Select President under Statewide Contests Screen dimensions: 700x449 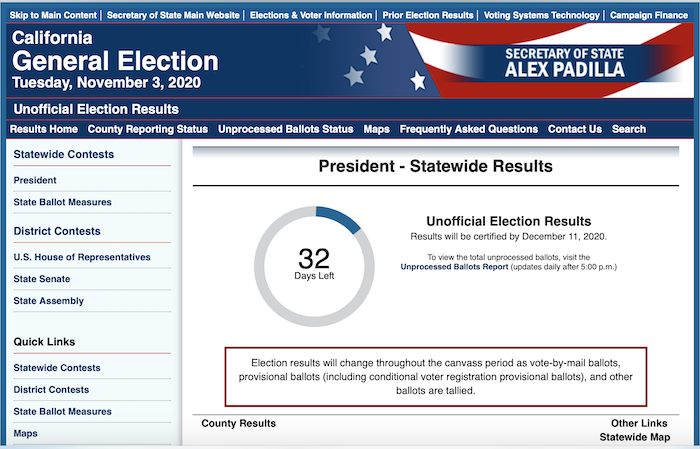point(35,180)
